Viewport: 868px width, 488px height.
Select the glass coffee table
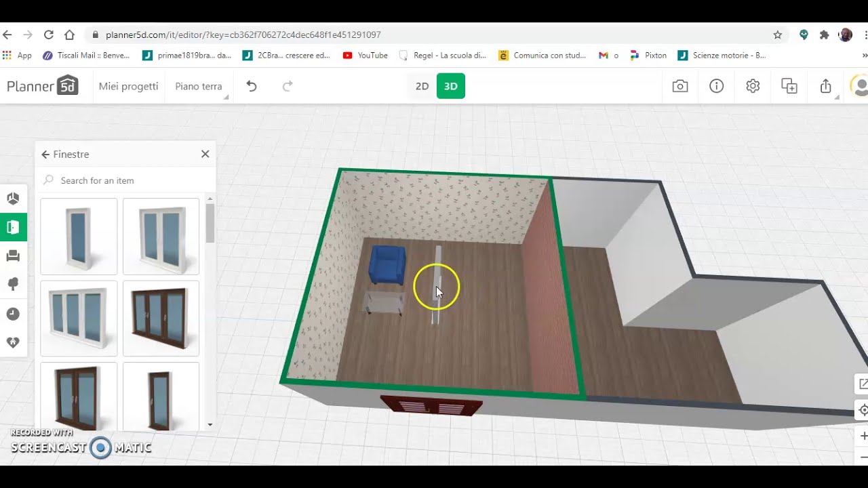(384, 302)
